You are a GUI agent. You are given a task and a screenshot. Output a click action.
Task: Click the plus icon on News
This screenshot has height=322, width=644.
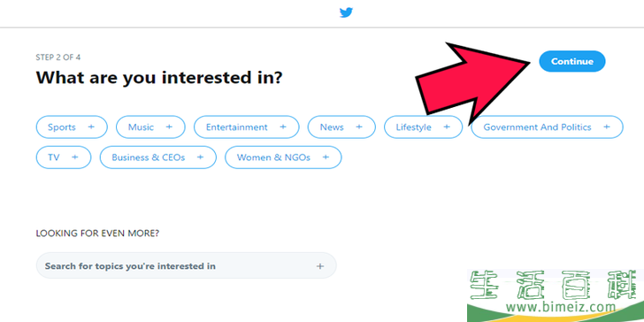(x=359, y=126)
